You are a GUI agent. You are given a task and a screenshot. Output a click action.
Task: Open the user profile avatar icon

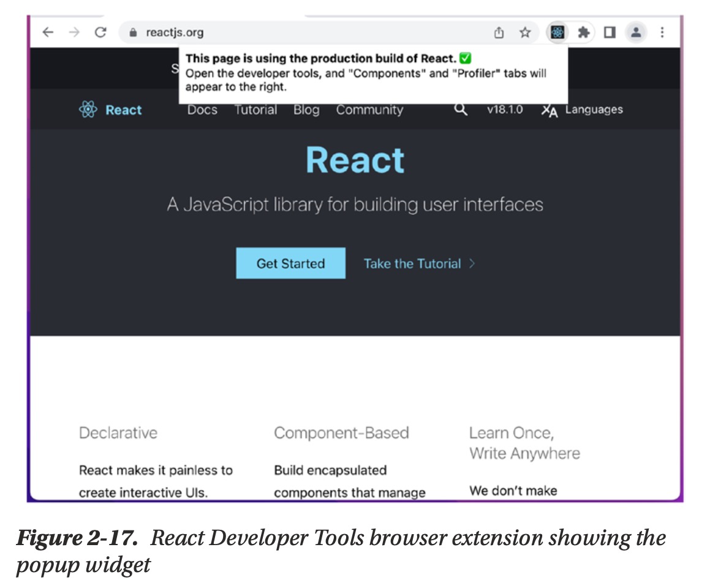(x=636, y=32)
